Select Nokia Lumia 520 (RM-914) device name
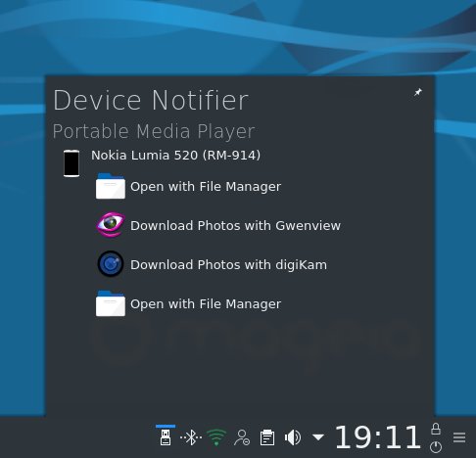This screenshot has height=458, width=476. 175,156
